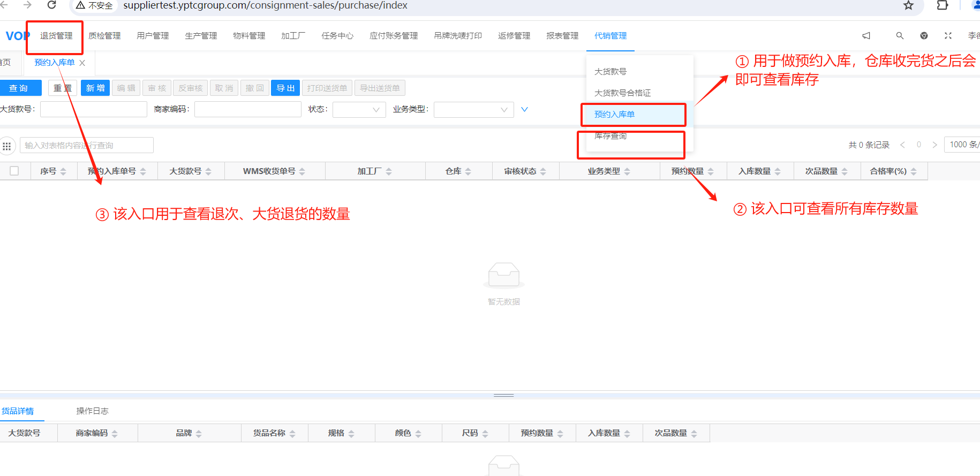980x476 pixels.
Task: Click the Chrome logo icon in header
Action: tap(924, 36)
